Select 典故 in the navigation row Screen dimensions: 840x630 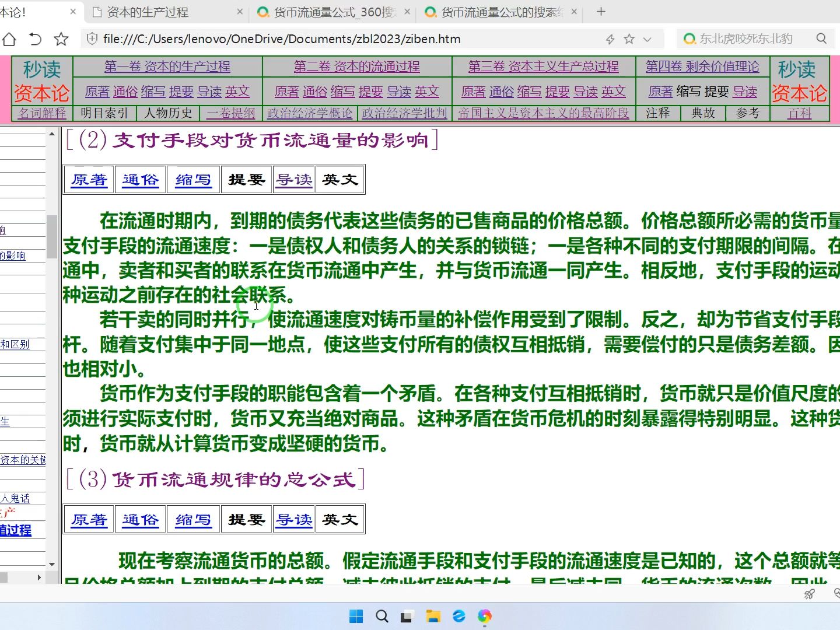(x=703, y=113)
